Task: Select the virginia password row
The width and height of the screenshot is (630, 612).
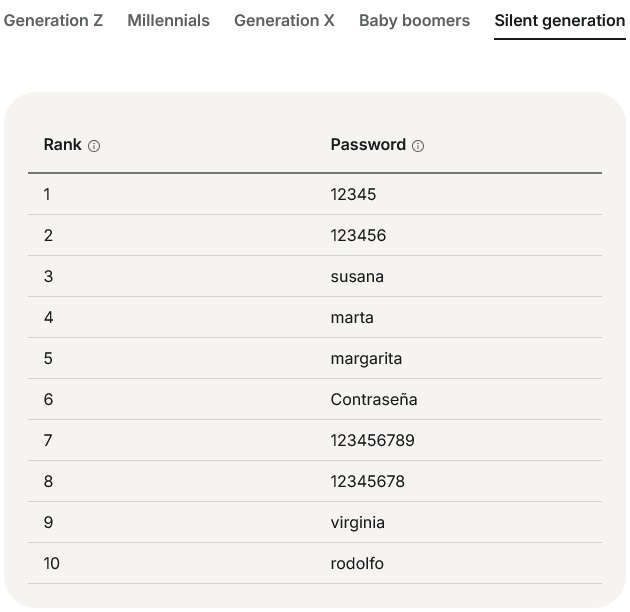Action: (357, 522)
